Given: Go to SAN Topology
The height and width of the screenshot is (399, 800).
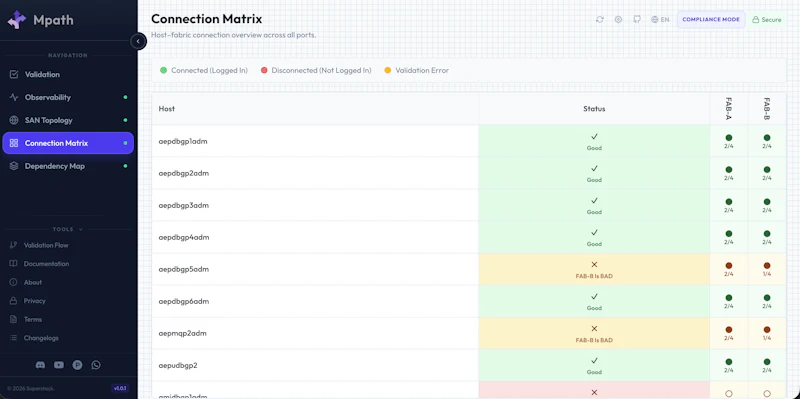Looking at the screenshot, I should 68,120.
